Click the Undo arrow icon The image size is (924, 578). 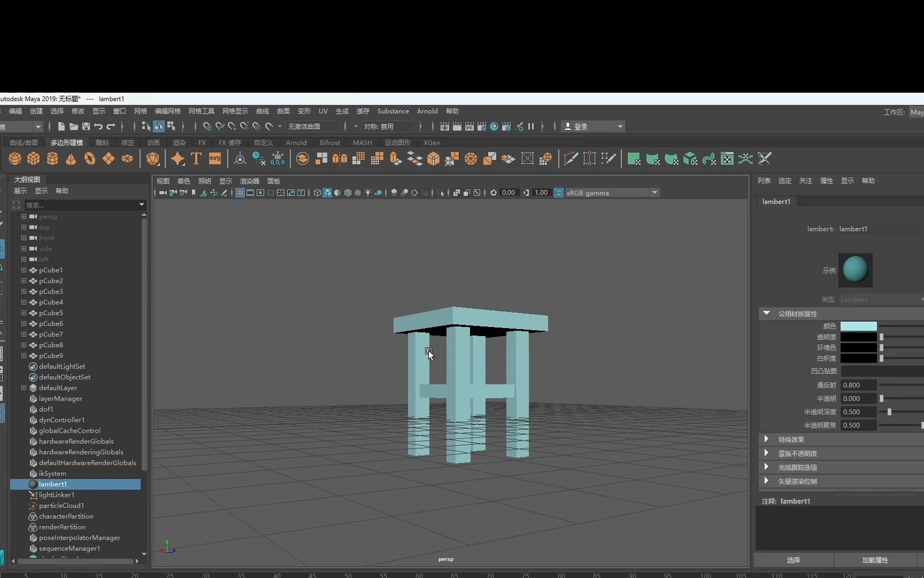(x=98, y=126)
